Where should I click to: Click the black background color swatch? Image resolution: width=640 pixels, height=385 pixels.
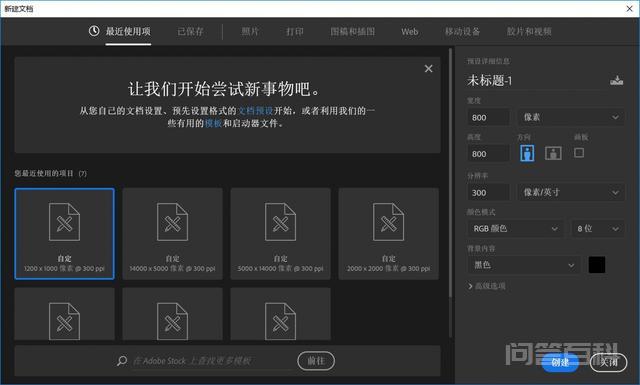click(x=597, y=265)
